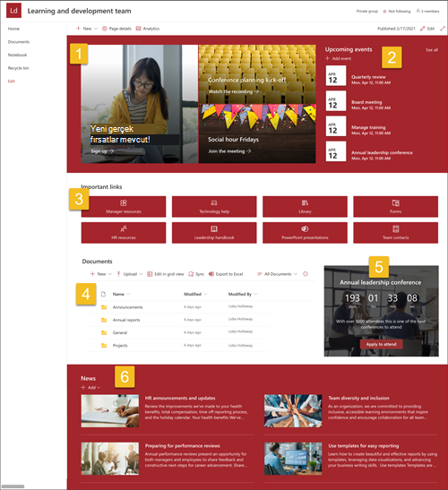The image size is (448, 490).
Task: Click Join the meeting link
Action: tap(229, 151)
